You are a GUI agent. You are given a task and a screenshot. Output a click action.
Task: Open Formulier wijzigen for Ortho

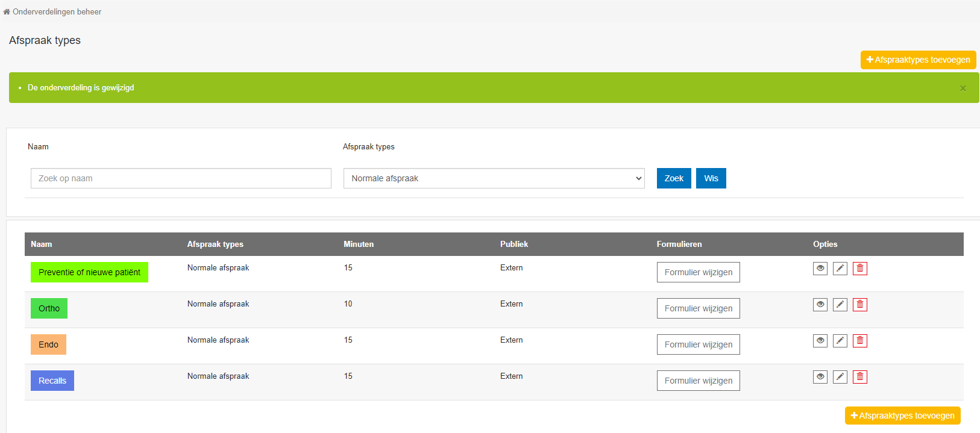[x=698, y=308]
